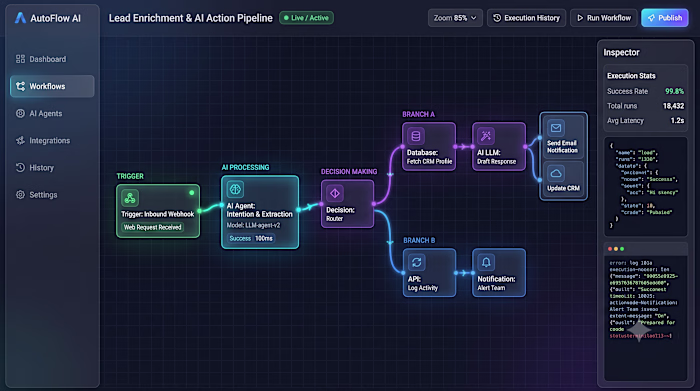This screenshot has width=700, height=391.
Task: Click the envelope icon on Send Email node
Action: click(x=556, y=129)
